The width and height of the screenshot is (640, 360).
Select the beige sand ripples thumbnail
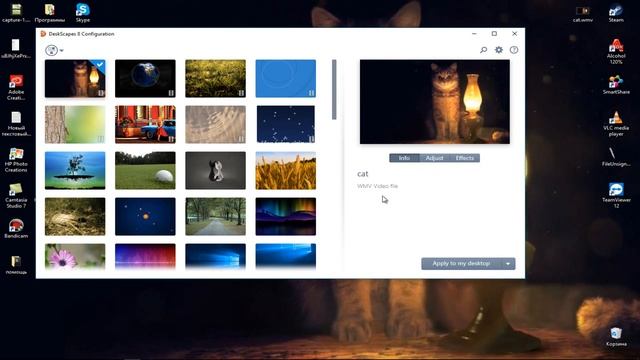[x=216, y=124]
